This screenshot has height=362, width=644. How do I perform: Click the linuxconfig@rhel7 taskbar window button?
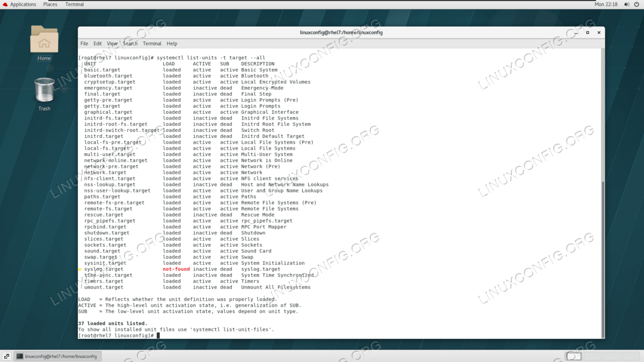pyautogui.click(x=57, y=356)
